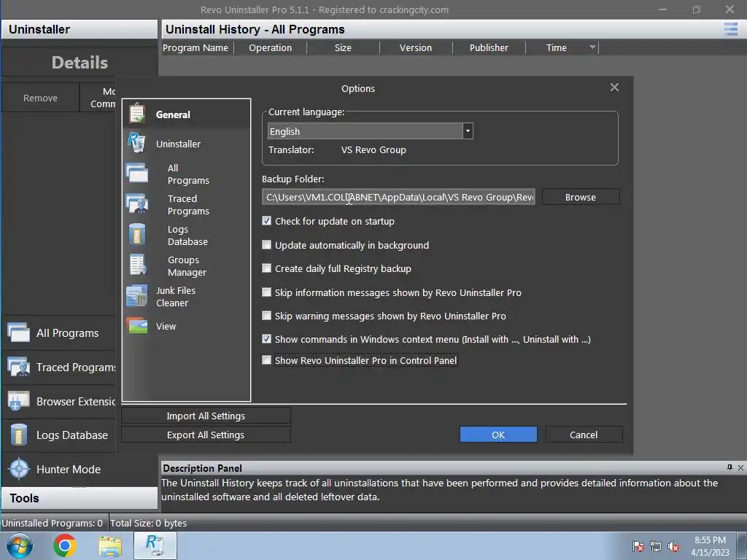Open File Explorer from taskbar
Viewport: 747px width, 560px height.
pos(110,546)
